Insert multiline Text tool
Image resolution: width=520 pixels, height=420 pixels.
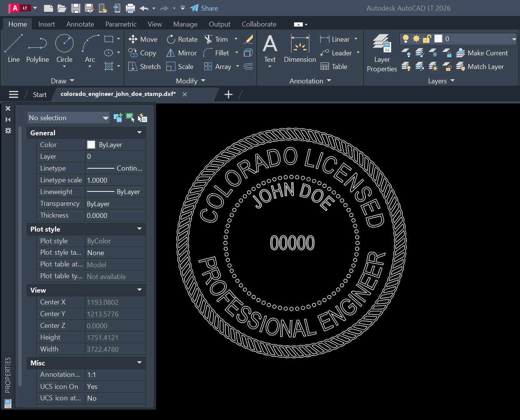[270, 49]
